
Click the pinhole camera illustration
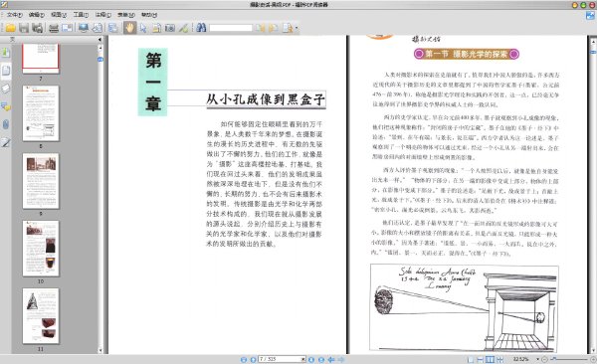tap(464, 308)
